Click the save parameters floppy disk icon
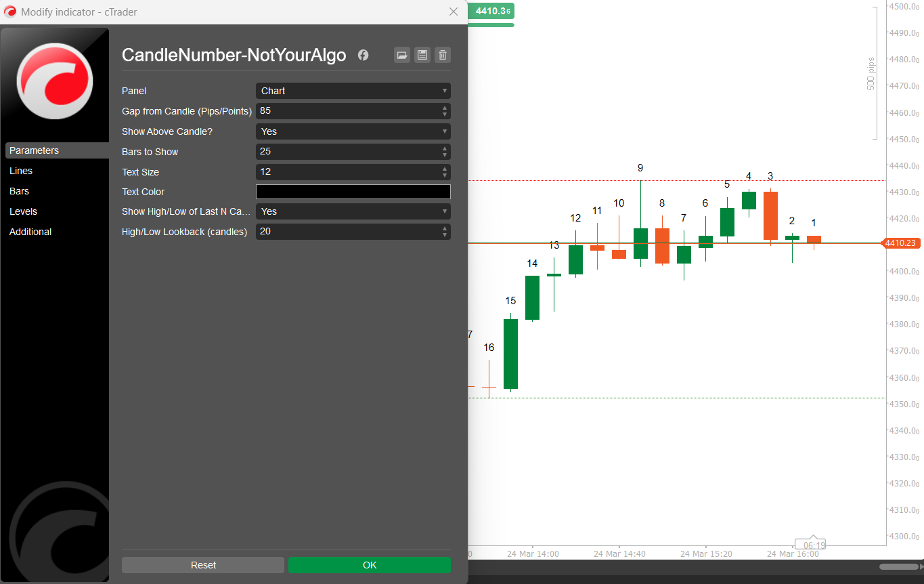 [x=422, y=56]
